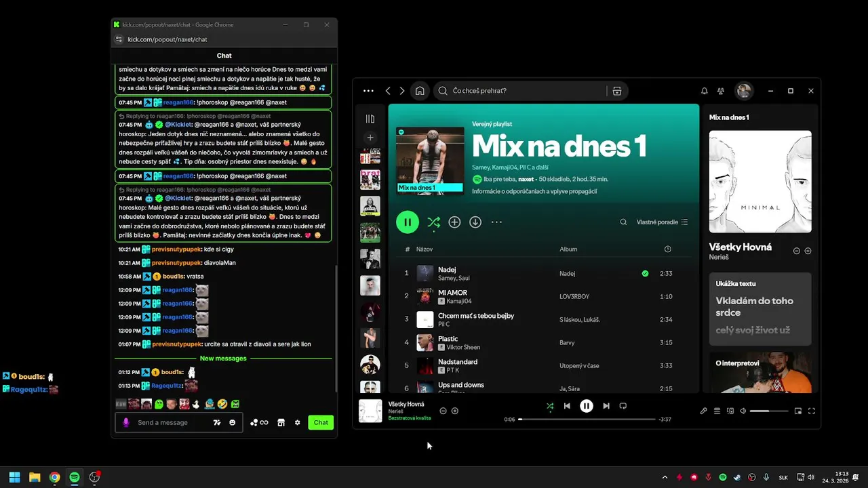The image size is (868, 488).
Task: Open Bezstratová kvalita quality label
Action: click(410, 418)
